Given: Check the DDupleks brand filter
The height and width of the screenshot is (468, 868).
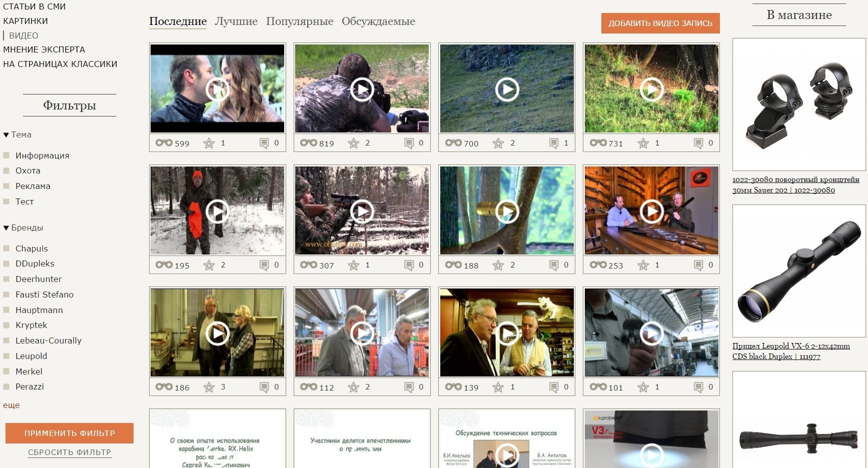Looking at the screenshot, I should coord(7,263).
